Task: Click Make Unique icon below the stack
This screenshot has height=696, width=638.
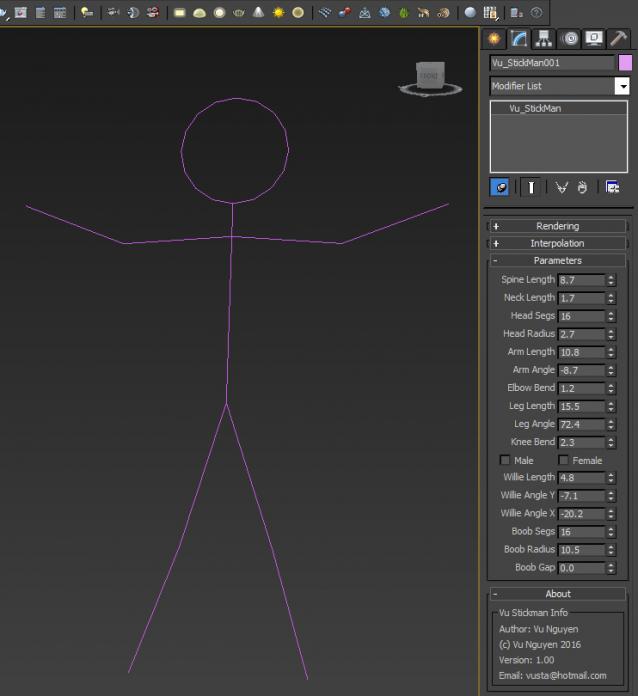Action: 561,187
